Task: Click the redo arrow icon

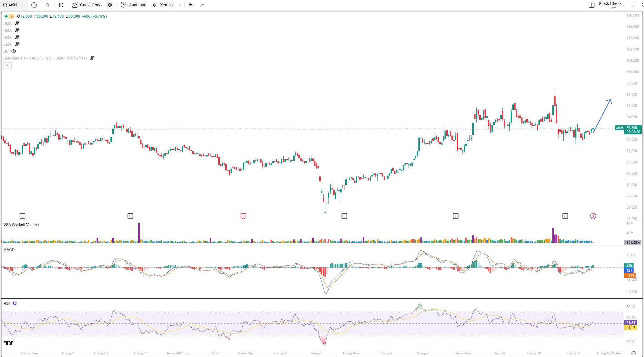Action: 202,5
